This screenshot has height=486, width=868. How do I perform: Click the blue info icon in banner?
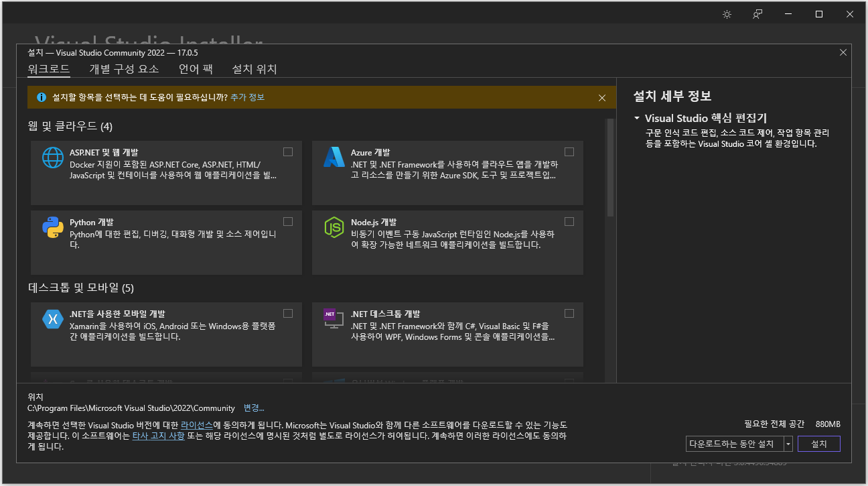(x=42, y=97)
